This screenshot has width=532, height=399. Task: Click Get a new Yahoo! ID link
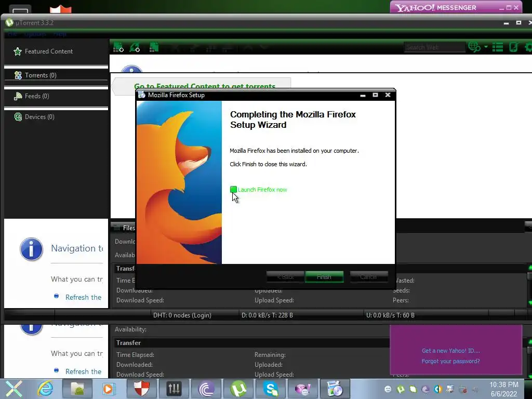coord(450,351)
